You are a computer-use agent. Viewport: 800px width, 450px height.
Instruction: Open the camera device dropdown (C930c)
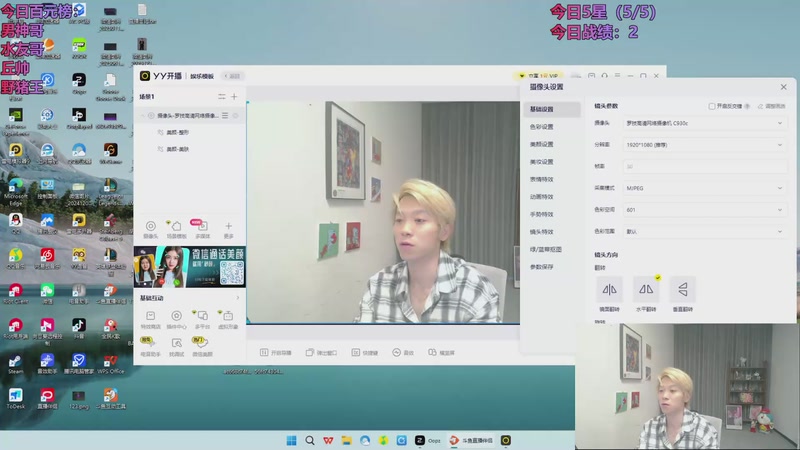pyautogui.click(x=704, y=123)
